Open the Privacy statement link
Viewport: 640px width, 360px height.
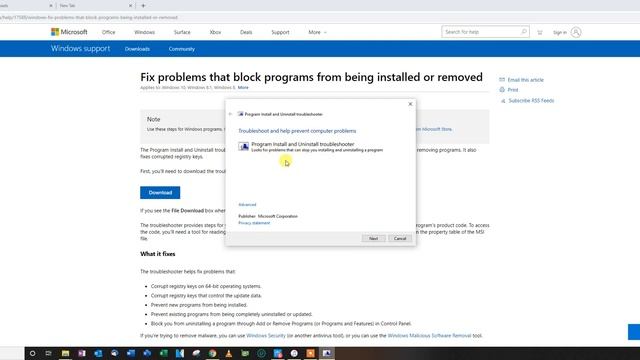[254, 223]
